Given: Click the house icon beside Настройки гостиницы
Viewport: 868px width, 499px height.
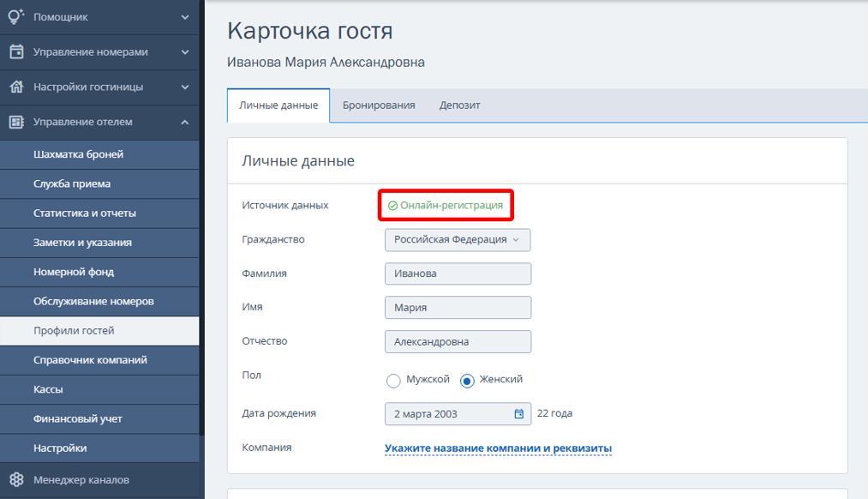Looking at the screenshot, I should [x=16, y=87].
